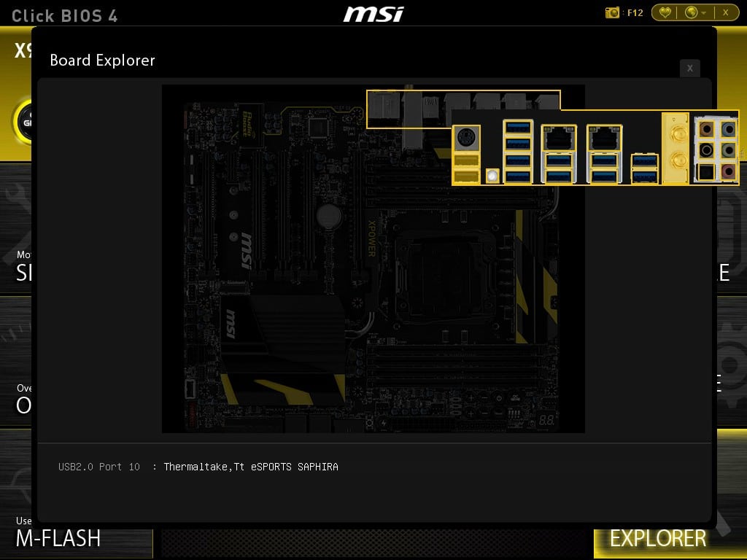
Task: Click the standalone dual USB 3.0 ports
Action: 644,167
